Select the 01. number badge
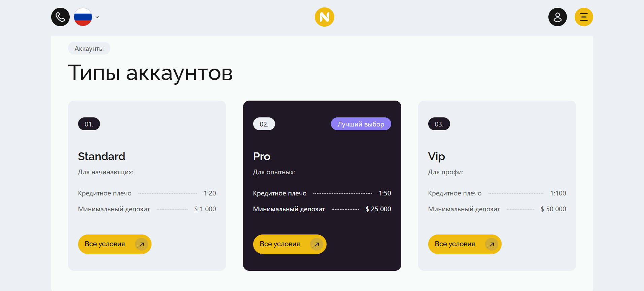 pos(89,124)
